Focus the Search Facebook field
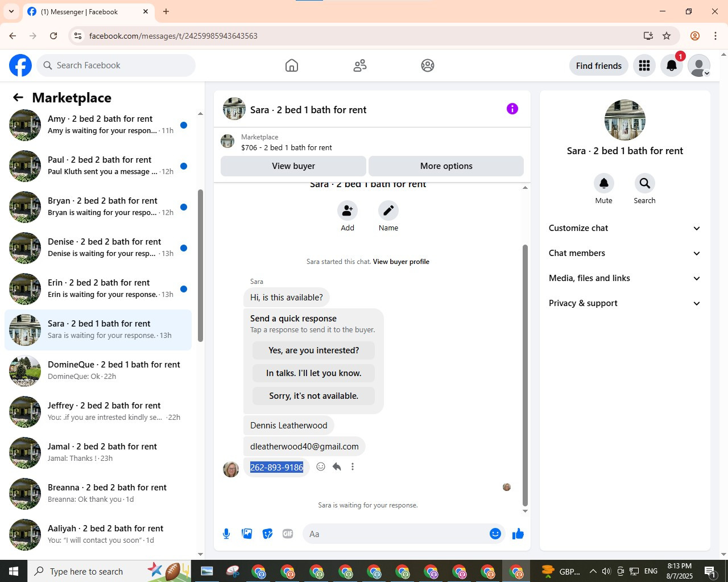 tap(116, 65)
